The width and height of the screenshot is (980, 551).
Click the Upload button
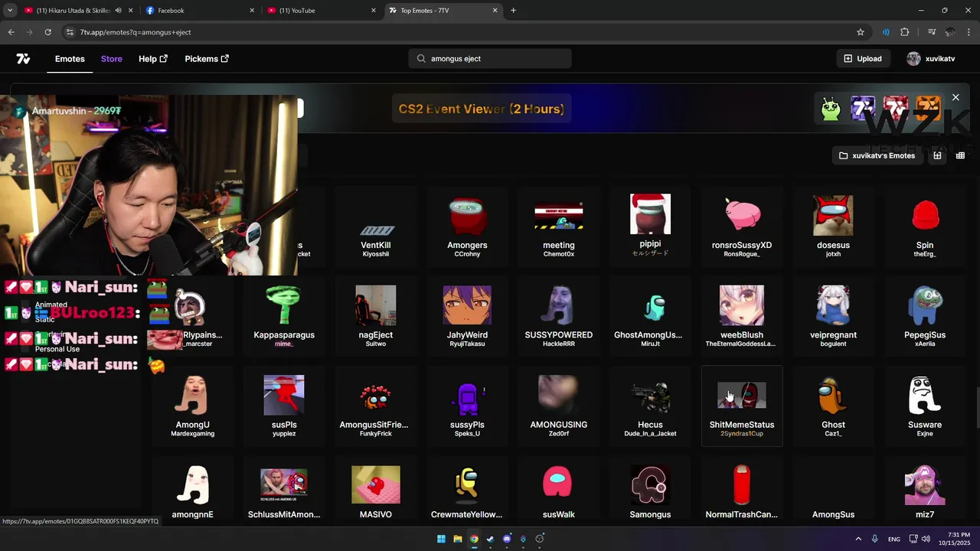point(863,59)
